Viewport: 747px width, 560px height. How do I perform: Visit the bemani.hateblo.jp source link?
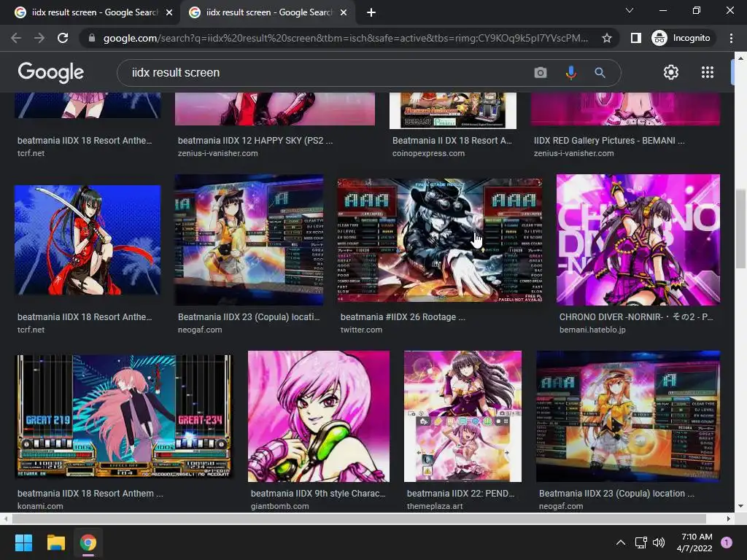click(x=592, y=330)
